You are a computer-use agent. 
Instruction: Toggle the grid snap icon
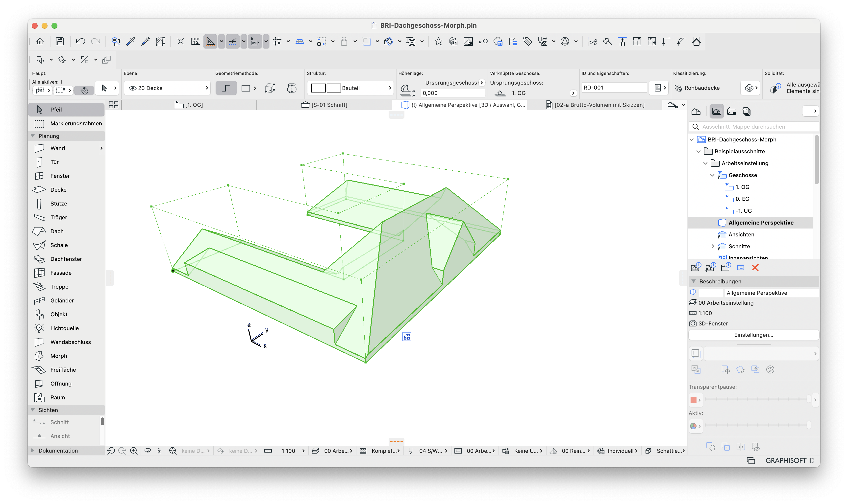277,42
